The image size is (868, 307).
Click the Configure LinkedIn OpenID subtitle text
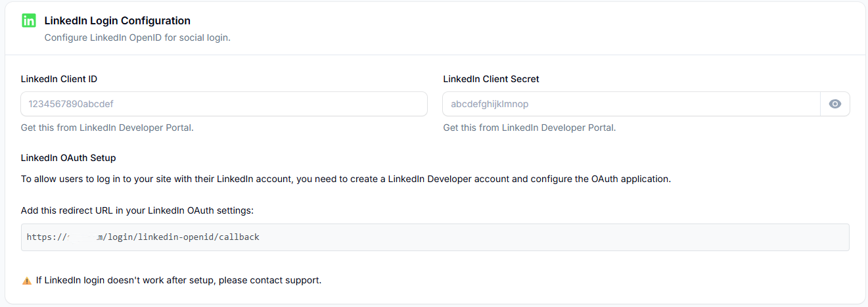click(x=137, y=37)
